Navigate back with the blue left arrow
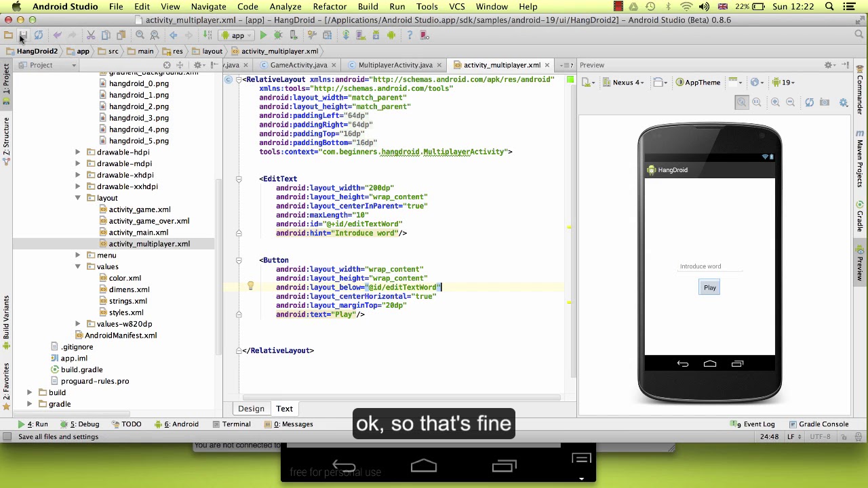 point(174,35)
